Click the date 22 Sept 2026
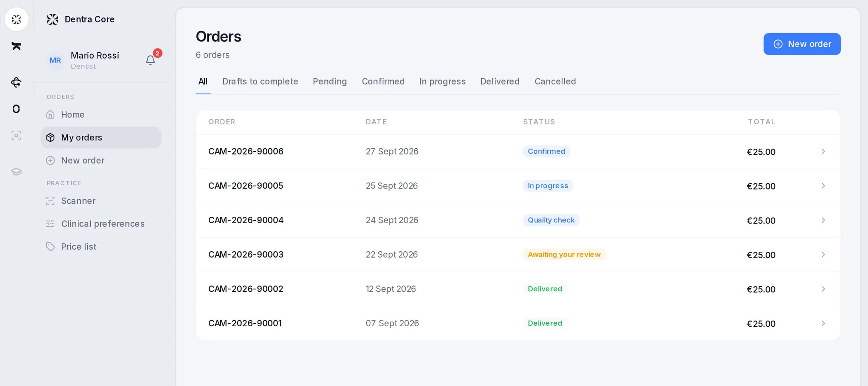Image resolution: width=868 pixels, height=386 pixels. (392, 255)
